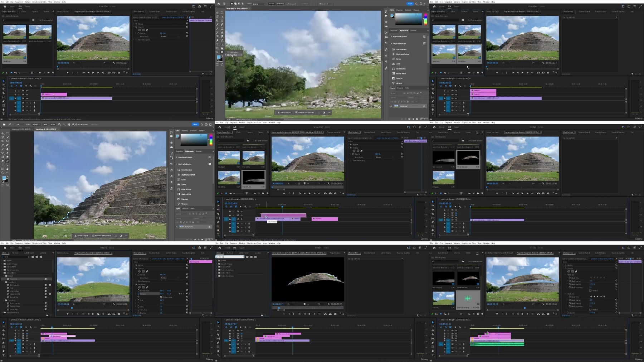This screenshot has height=362, width=644.
Task: Mute the A1 track in Premiere at 00:00:05:11
Action: [x=456, y=344]
